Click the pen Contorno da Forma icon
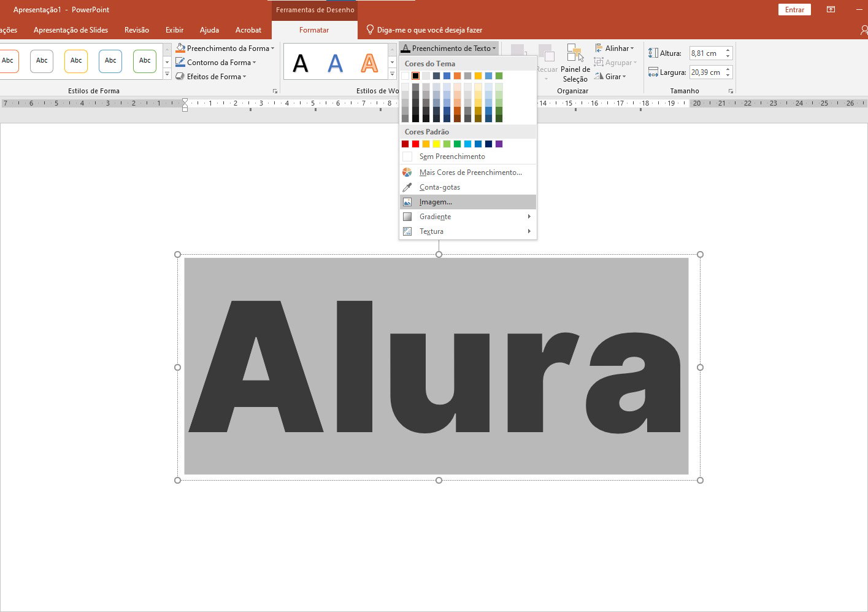Screen dimensions: 868x612 pyautogui.click(x=180, y=62)
